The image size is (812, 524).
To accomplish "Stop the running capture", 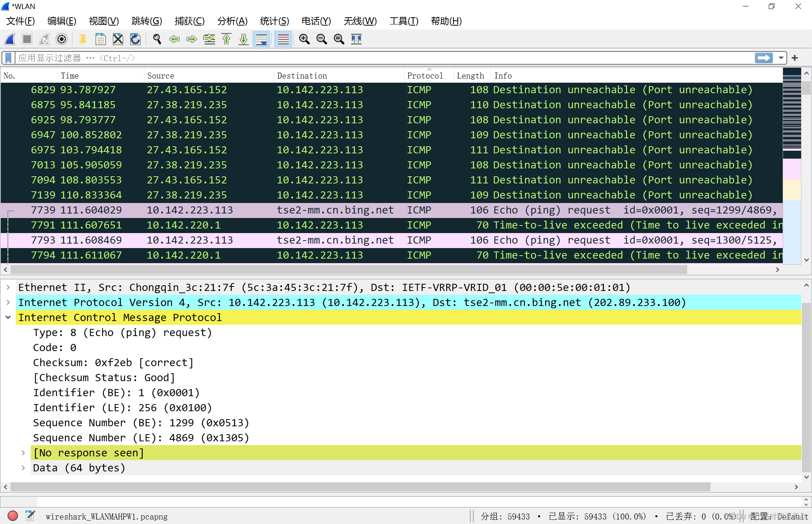I will tap(27, 39).
